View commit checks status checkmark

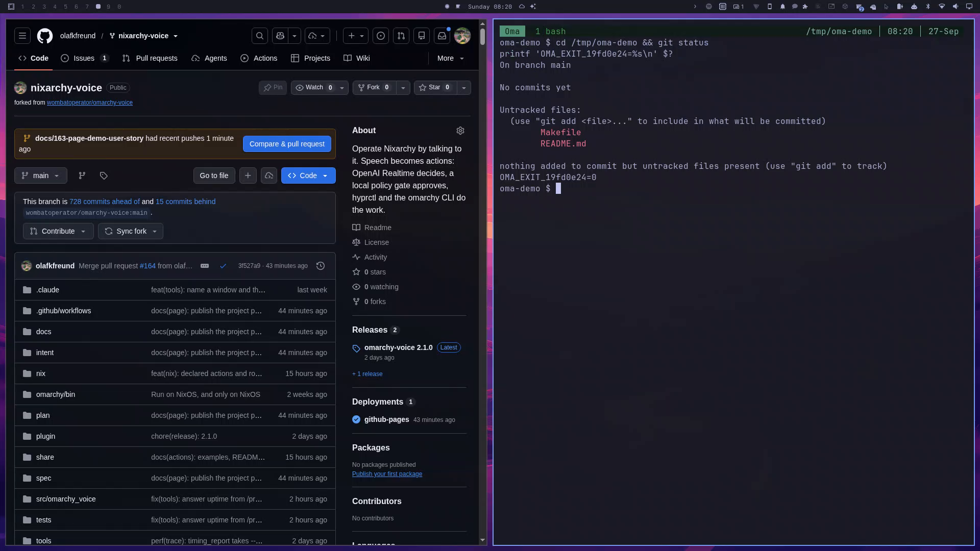click(223, 266)
